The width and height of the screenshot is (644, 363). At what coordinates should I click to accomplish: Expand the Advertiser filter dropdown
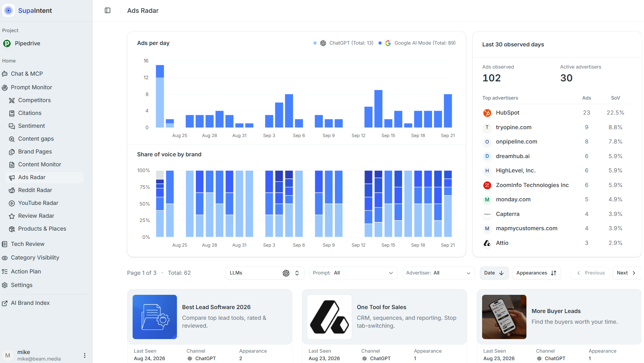click(439, 273)
